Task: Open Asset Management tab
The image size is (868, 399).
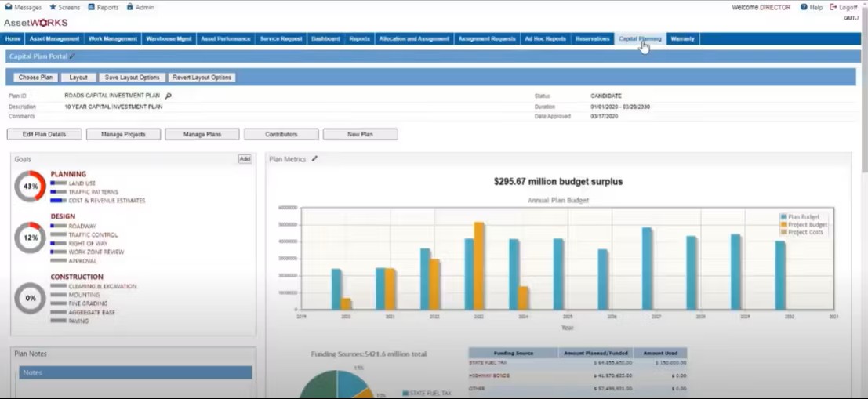Action: (54, 38)
